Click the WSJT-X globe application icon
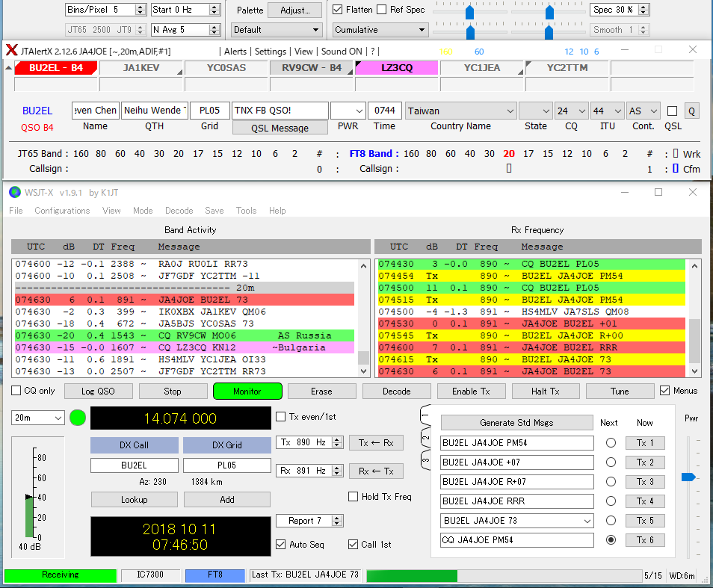 point(14,192)
